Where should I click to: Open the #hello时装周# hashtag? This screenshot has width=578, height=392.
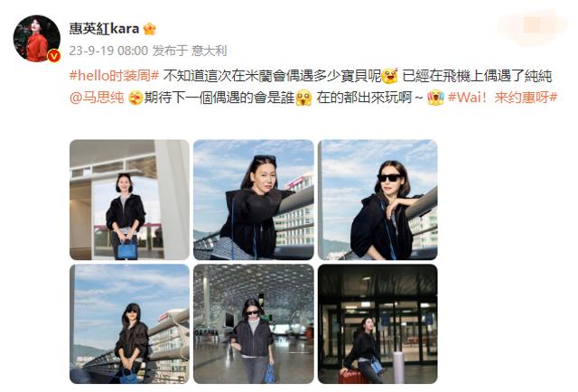[x=114, y=76]
